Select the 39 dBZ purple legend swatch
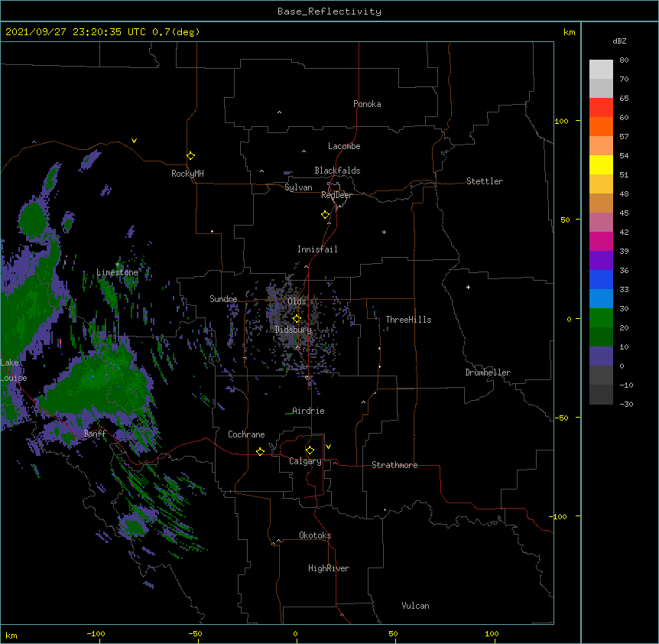 tap(601, 260)
